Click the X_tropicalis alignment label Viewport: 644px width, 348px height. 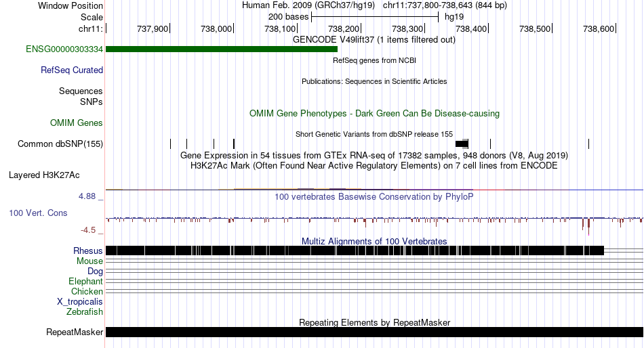tap(80, 302)
